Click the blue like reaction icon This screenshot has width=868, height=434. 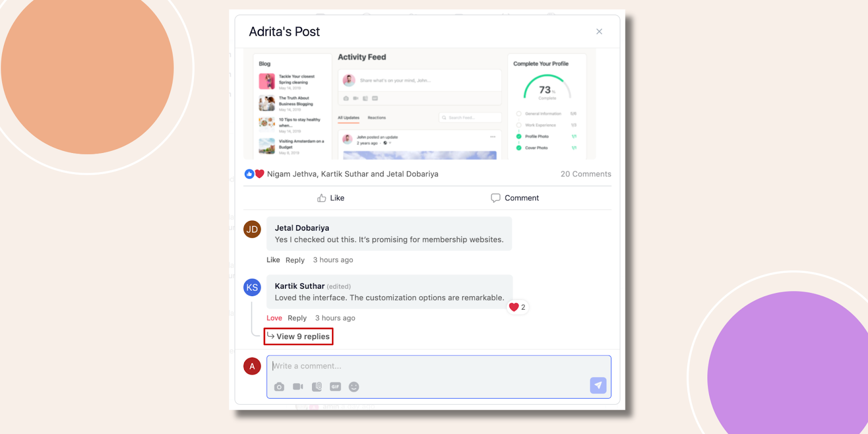point(249,174)
